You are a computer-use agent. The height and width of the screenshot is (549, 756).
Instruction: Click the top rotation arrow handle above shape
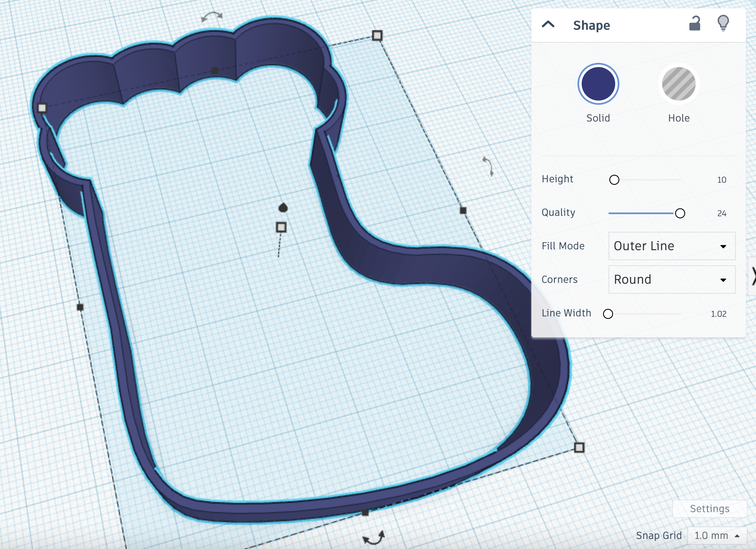point(212,17)
